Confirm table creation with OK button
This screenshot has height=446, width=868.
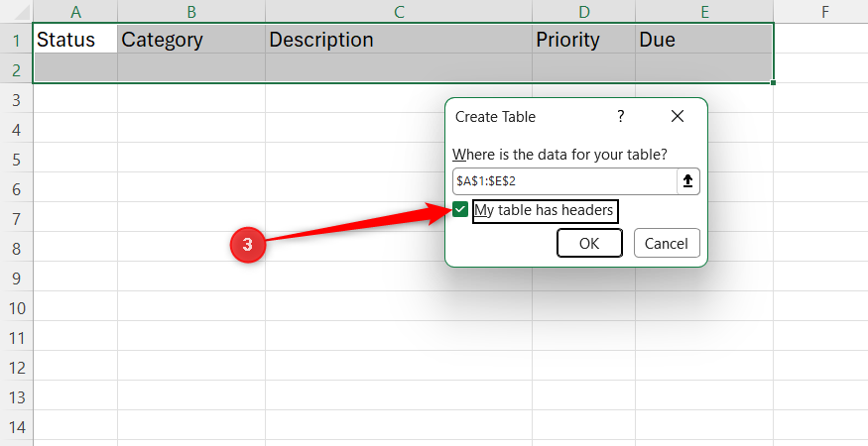[589, 244]
